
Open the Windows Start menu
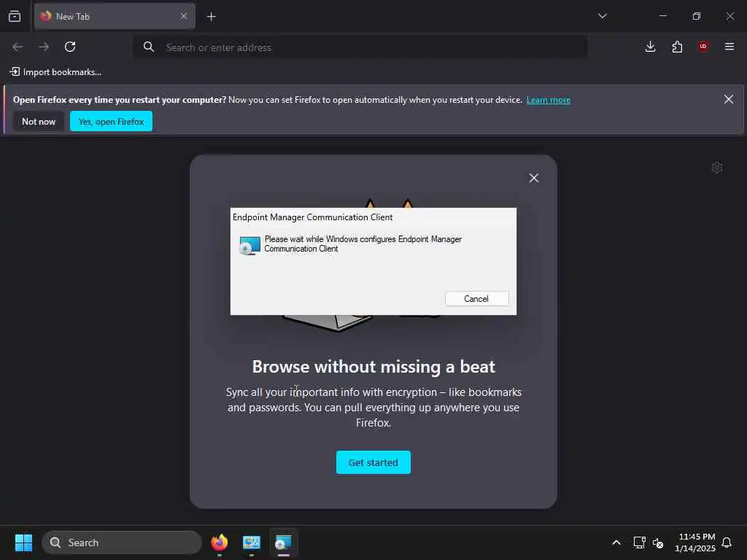(23, 542)
